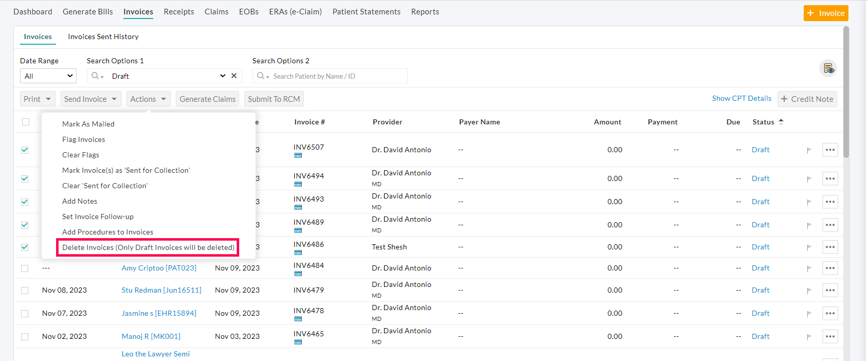The width and height of the screenshot is (868, 361).
Task: Check the box for Stu Redman's invoice
Action: pyautogui.click(x=25, y=291)
